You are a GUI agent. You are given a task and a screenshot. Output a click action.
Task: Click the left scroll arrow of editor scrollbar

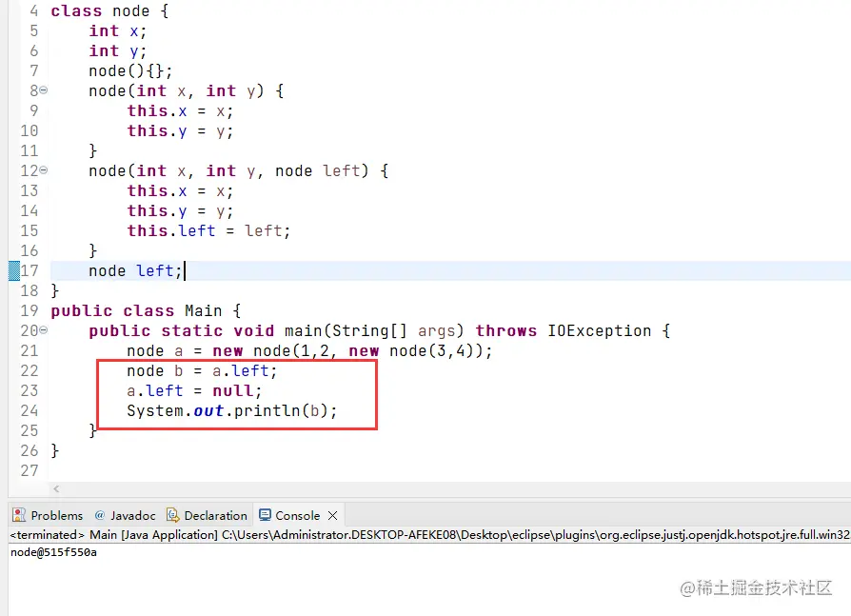click(x=56, y=488)
